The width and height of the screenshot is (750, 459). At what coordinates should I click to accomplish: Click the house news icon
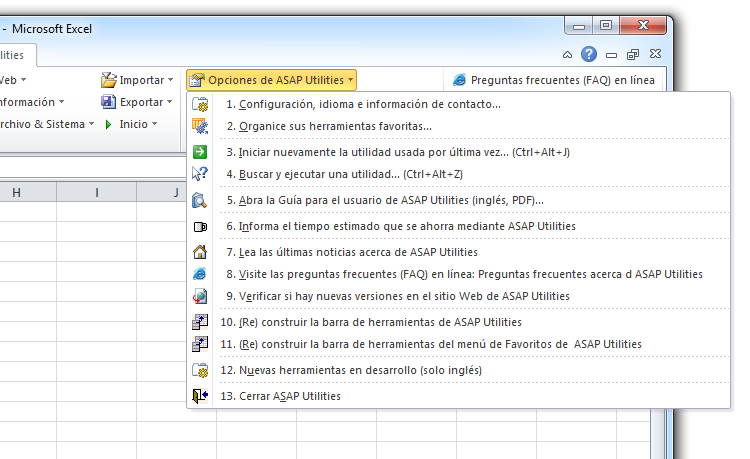click(x=200, y=252)
